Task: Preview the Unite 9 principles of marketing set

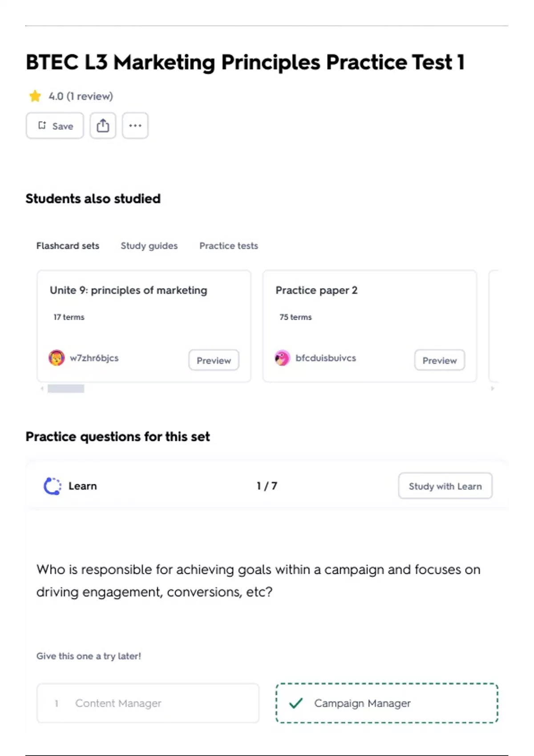Action: [x=214, y=360]
